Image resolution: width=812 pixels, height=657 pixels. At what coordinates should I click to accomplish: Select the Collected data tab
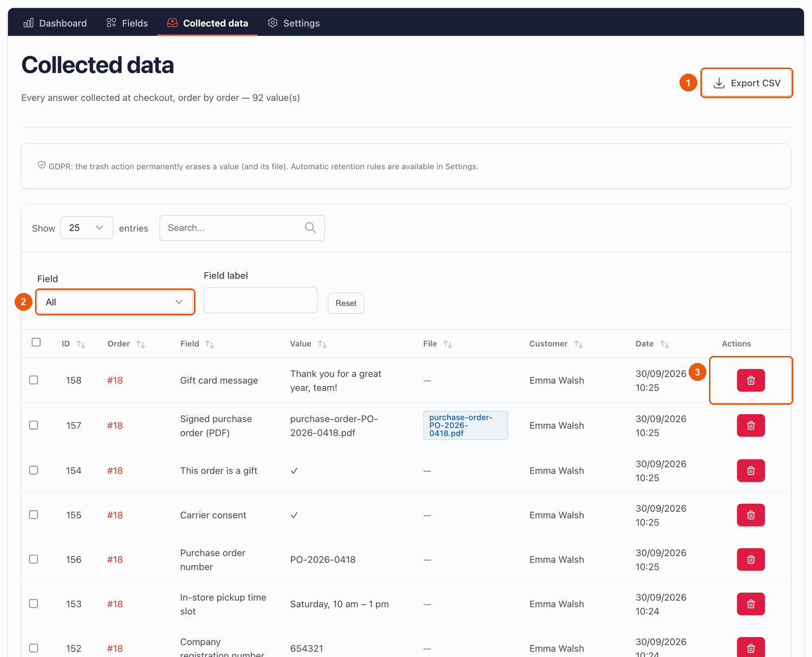[x=208, y=23]
